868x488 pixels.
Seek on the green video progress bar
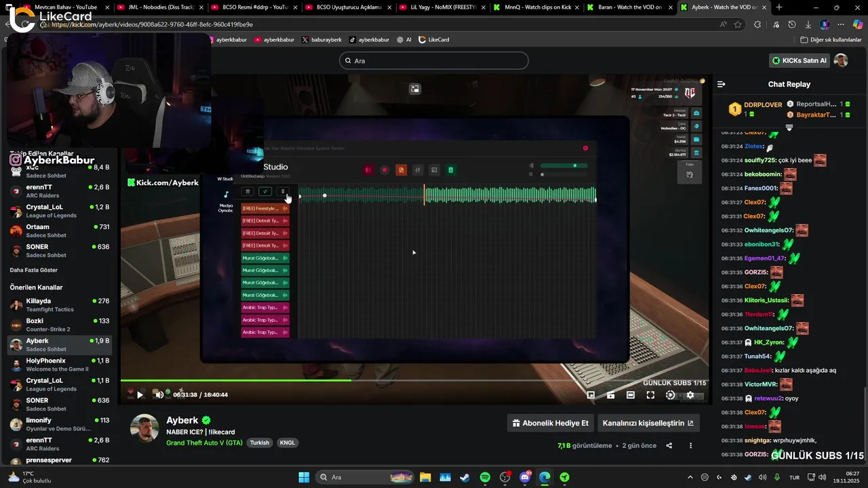click(415, 380)
